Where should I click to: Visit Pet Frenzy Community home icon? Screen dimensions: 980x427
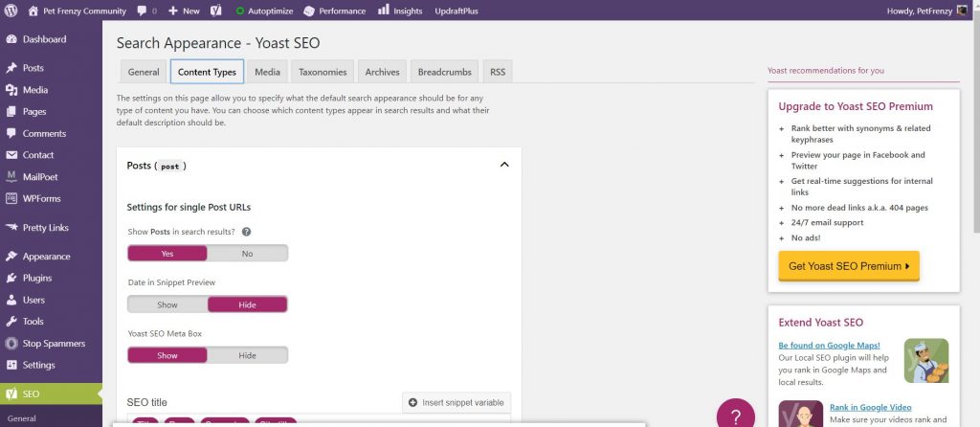(33, 11)
